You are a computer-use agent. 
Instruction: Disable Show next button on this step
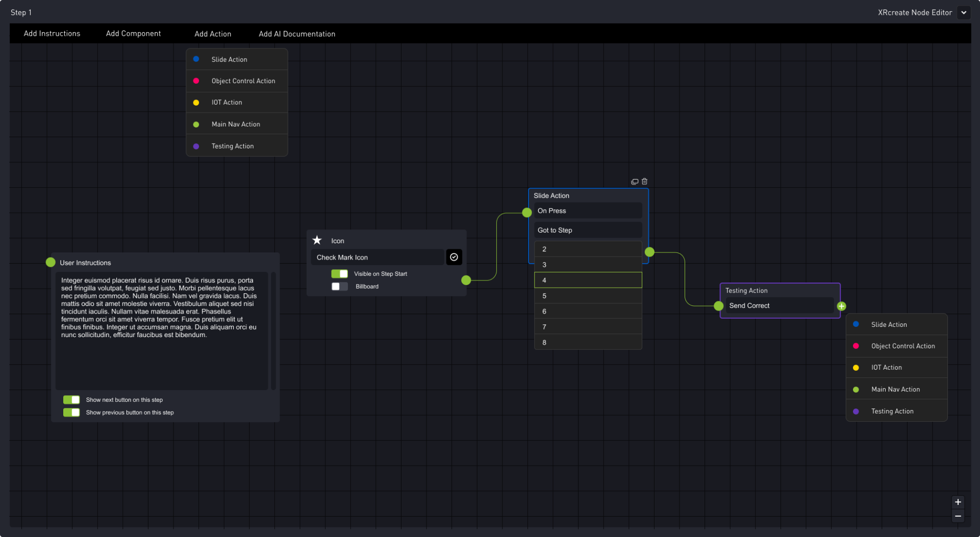tap(71, 400)
